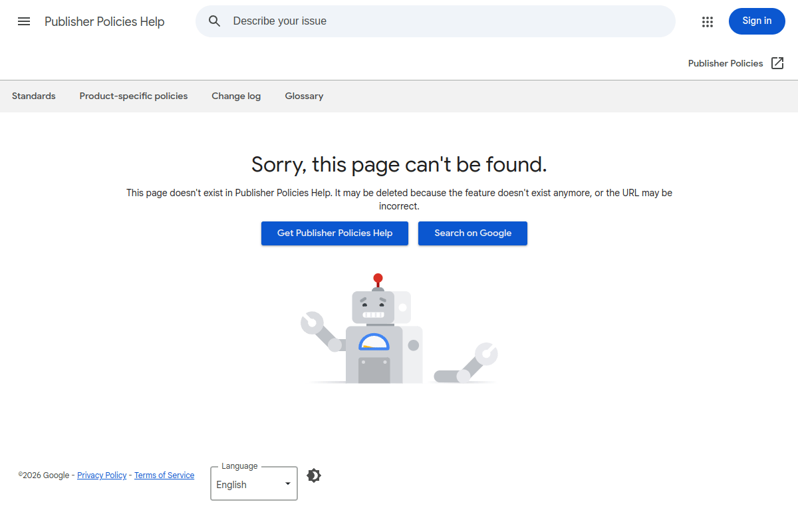Switch to the Standards tab

click(33, 96)
